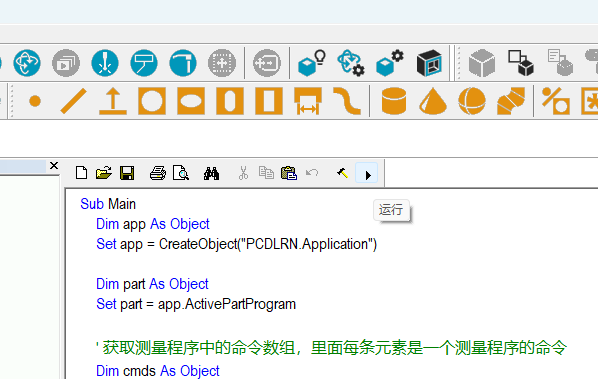Print the script using the printer icon
Screen dimensions: 598x379
click(158, 173)
